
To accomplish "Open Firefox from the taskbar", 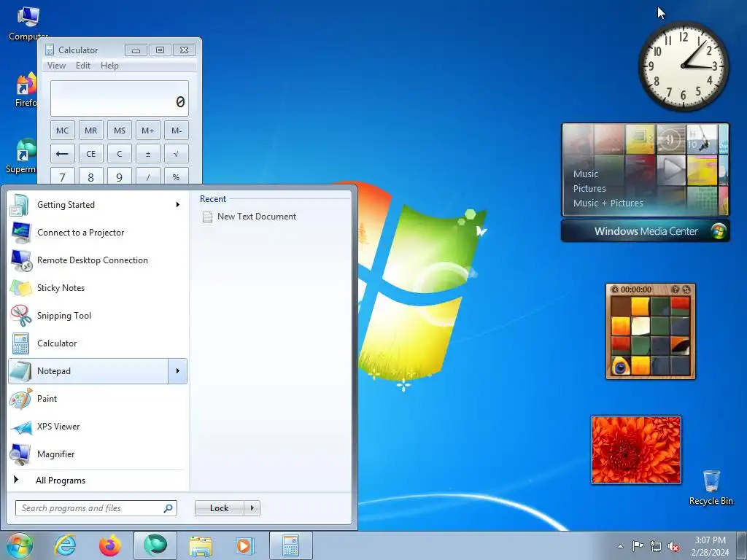I will click(x=110, y=545).
